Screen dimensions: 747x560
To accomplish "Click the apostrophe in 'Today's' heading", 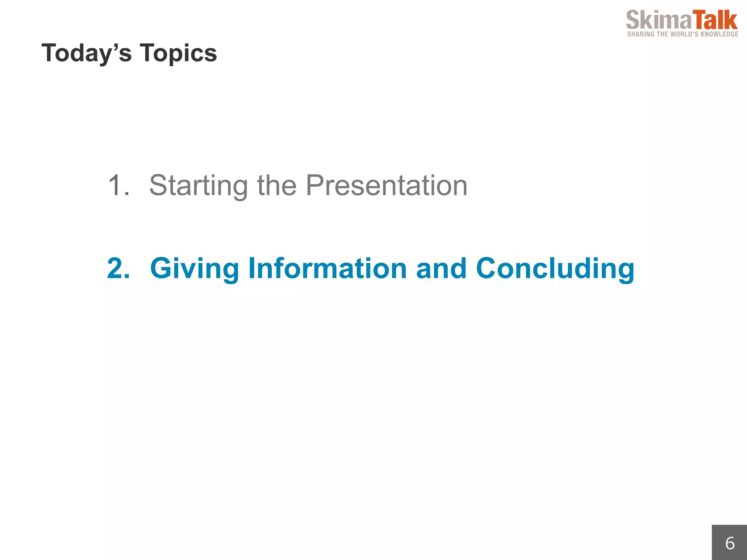I will (x=114, y=46).
